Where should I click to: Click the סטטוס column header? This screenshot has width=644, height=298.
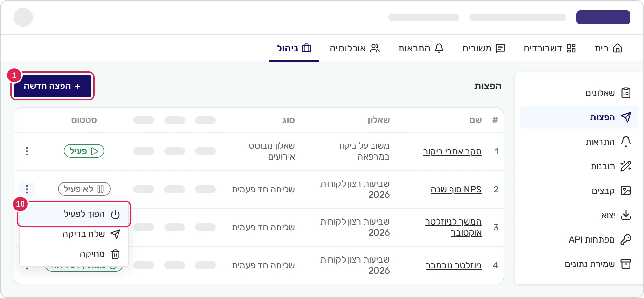click(84, 120)
